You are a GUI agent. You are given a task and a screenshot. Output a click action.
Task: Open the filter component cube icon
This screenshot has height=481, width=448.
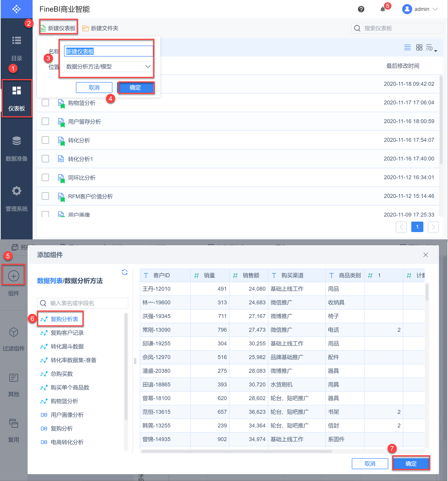pos(13,332)
